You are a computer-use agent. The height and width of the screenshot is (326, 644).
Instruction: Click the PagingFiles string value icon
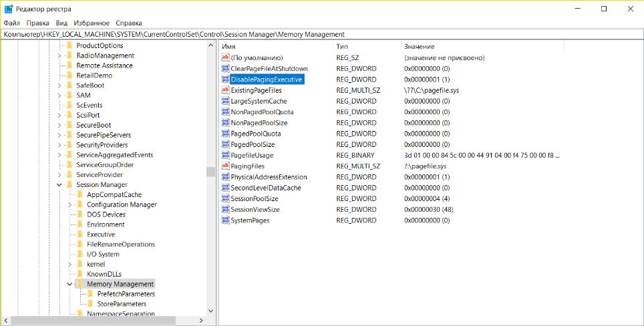coord(225,166)
